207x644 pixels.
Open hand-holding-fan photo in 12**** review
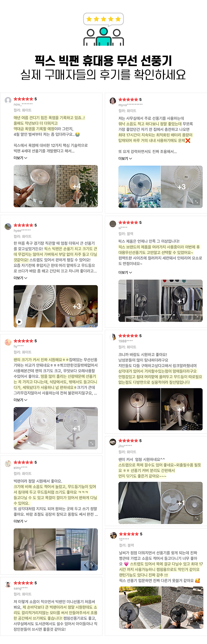(140, 608)
